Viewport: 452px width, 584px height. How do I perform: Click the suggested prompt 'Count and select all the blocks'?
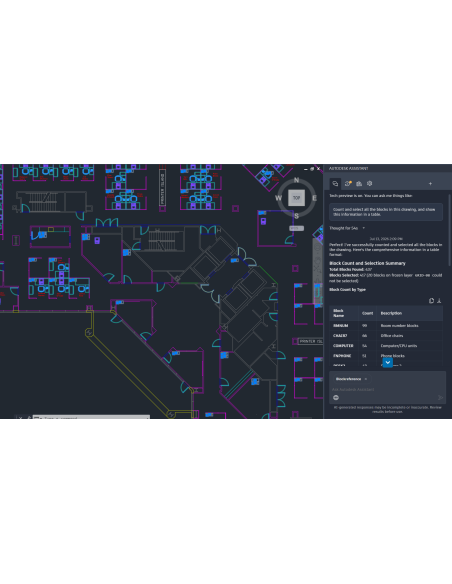click(x=386, y=212)
